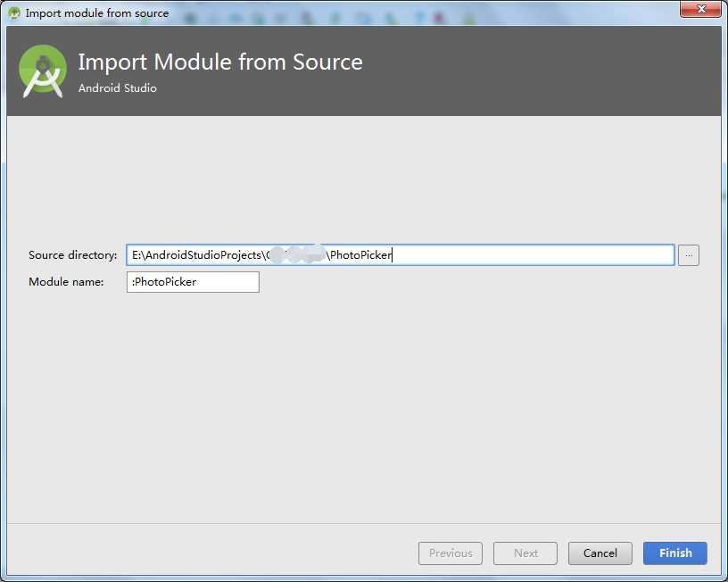
Task: Click the 'Import Module from Source' heading
Action: 220,62
